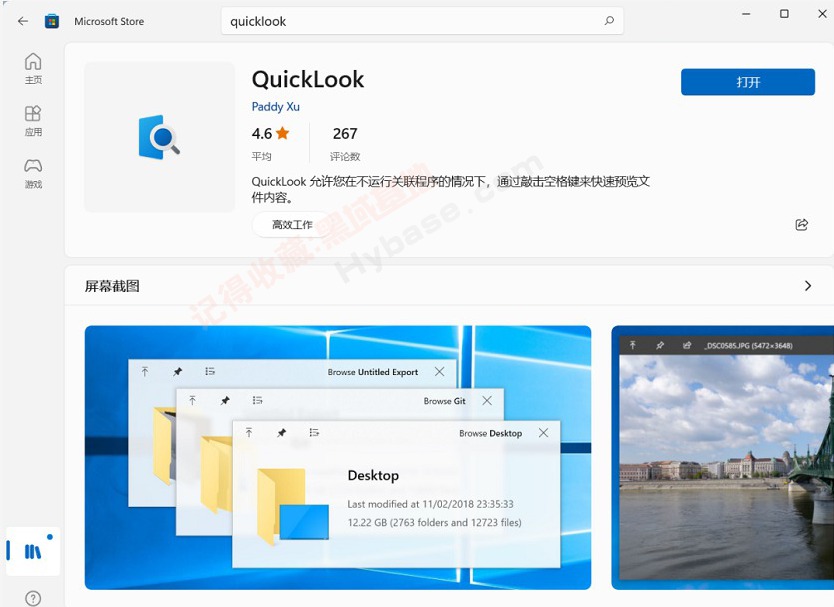Viewport: 834px width, 607px height.
Task: Share the QuickLook app page
Action: pyautogui.click(x=802, y=224)
